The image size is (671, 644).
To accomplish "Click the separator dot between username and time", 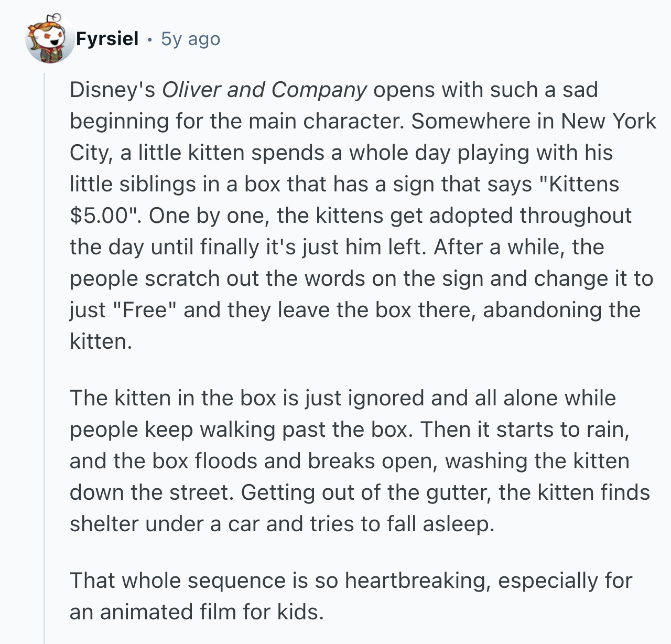I will (x=150, y=39).
